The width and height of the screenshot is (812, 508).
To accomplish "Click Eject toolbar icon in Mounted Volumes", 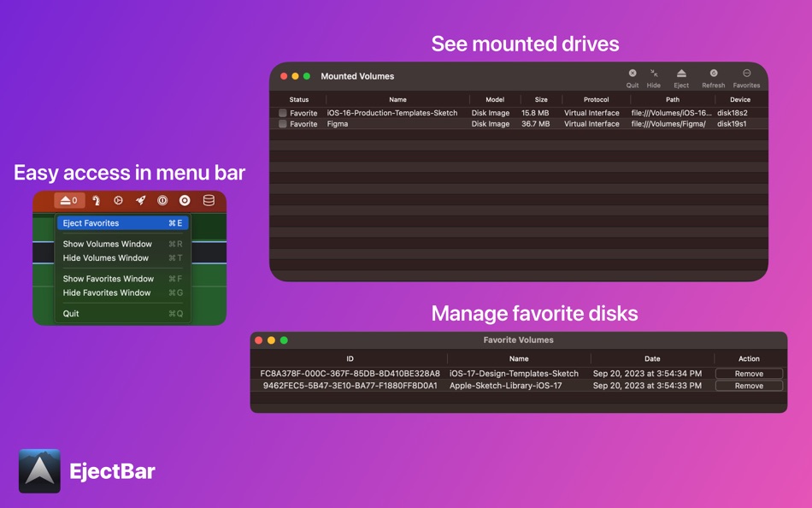I will (681, 78).
